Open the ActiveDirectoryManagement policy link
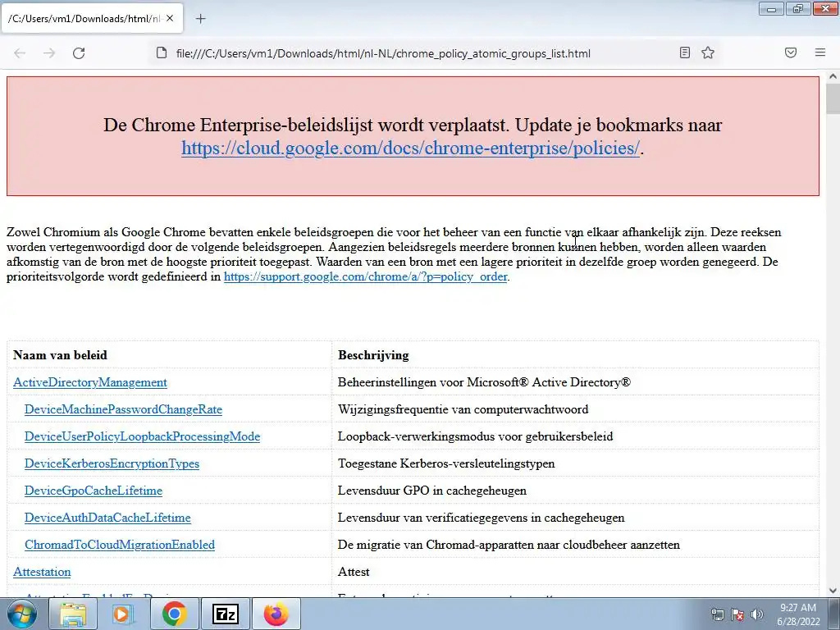Image resolution: width=840 pixels, height=630 pixels. [x=90, y=382]
